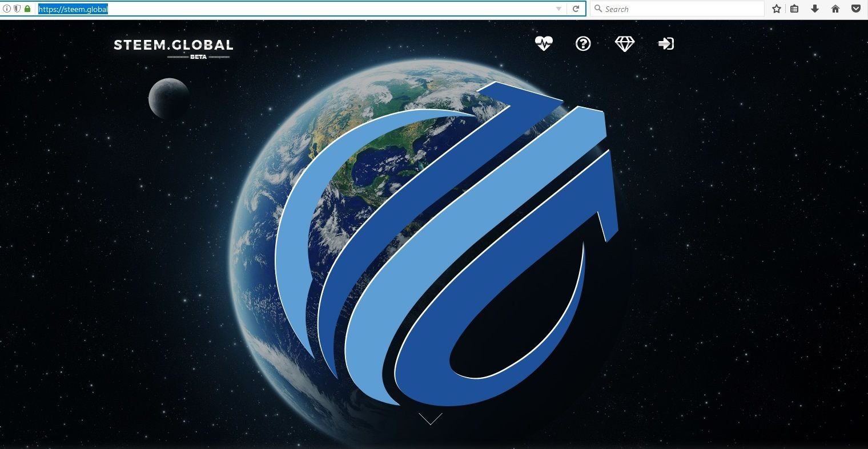
Task: Go to the browser home page icon
Action: coord(835,9)
